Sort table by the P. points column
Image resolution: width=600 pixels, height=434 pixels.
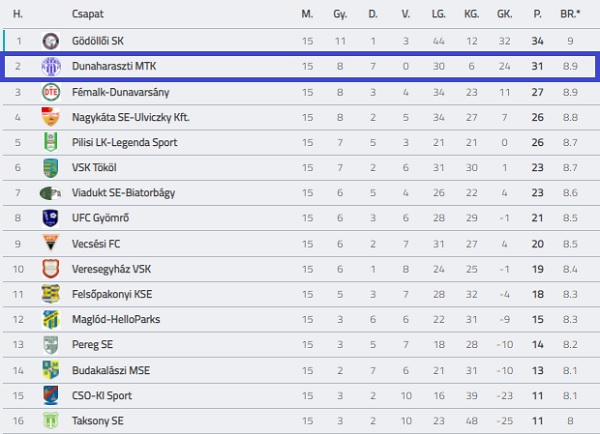pos(537,15)
